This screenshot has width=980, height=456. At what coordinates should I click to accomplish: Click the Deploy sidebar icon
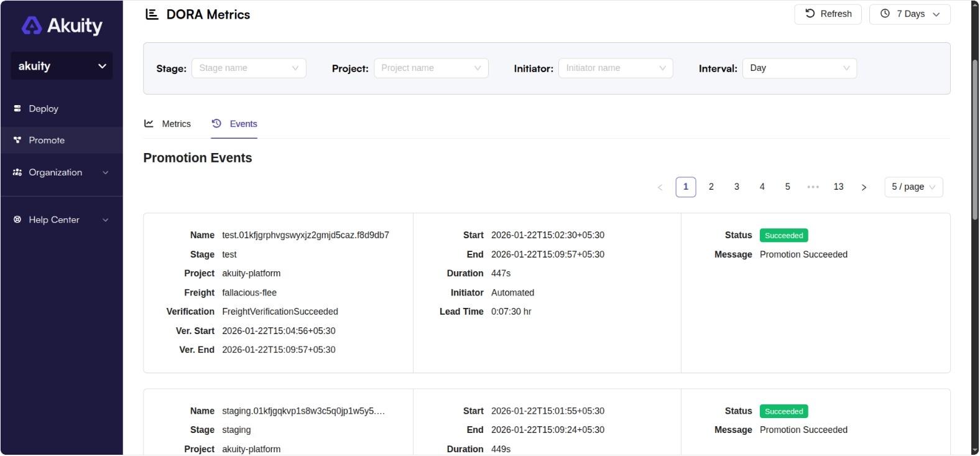[17, 108]
